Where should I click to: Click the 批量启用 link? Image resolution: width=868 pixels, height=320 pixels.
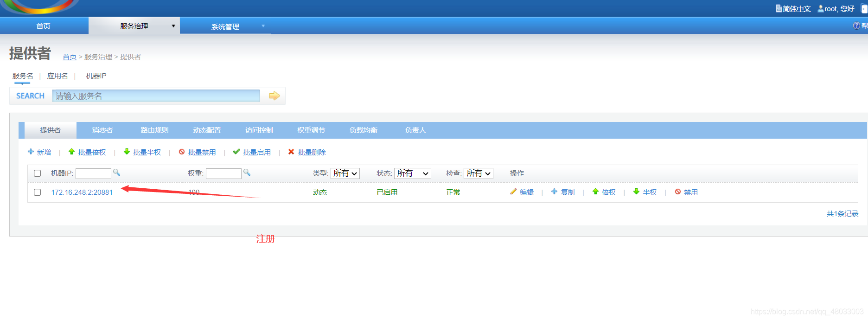[x=257, y=152]
